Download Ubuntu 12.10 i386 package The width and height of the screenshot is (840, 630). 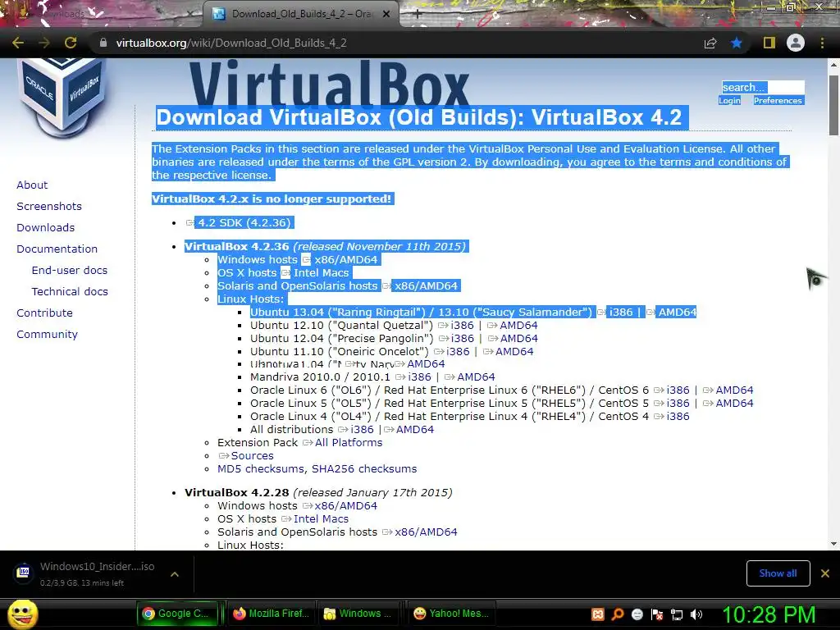[463, 325]
